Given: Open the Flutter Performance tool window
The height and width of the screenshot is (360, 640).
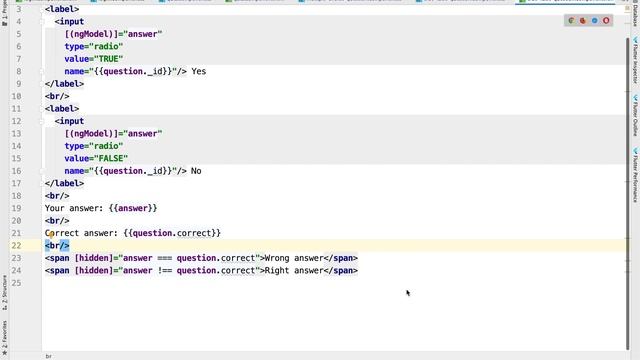Looking at the screenshot, I should [x=636, y=175].
